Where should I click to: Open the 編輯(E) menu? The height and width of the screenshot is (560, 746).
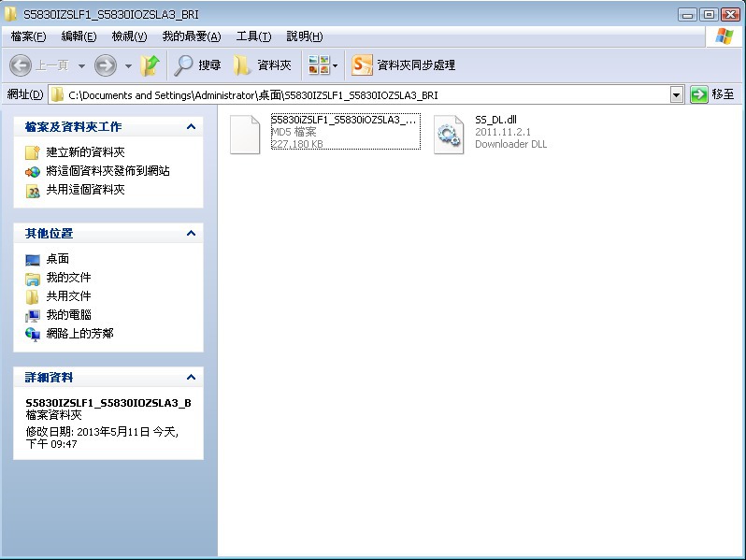[x=79, y=36]
